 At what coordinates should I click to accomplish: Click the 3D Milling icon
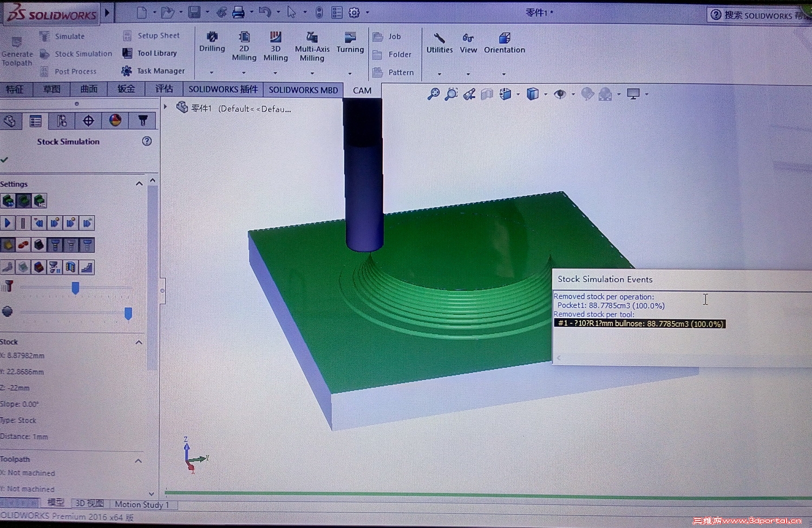tap(276, 37)
